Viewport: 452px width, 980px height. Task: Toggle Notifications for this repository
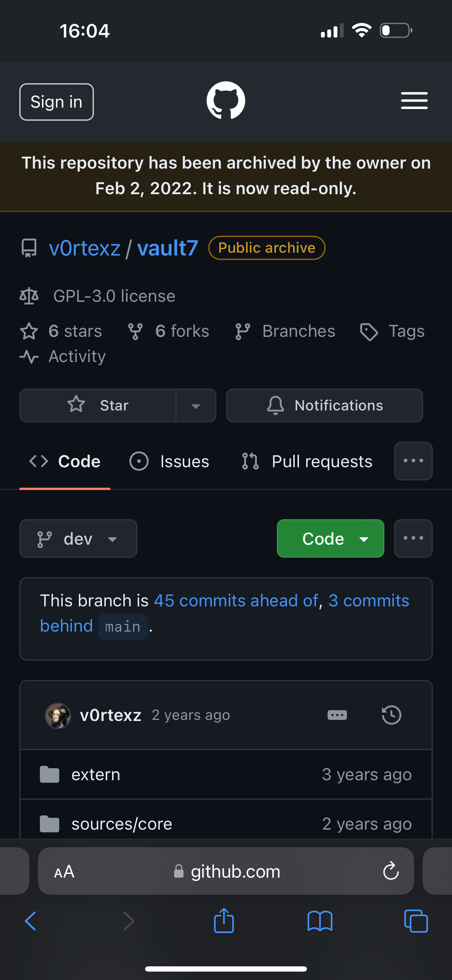[x=324, y=405]
